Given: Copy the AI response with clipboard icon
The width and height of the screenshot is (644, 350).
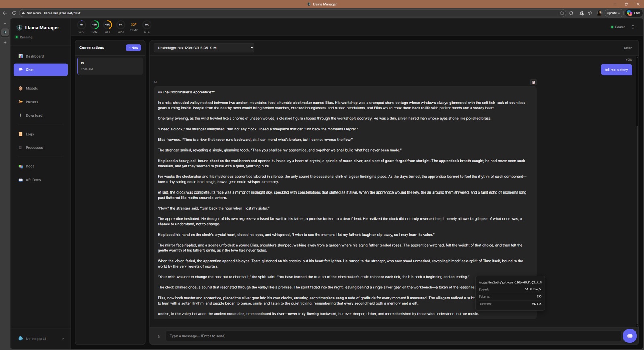Looking at the screenshot, I should 533,82.
